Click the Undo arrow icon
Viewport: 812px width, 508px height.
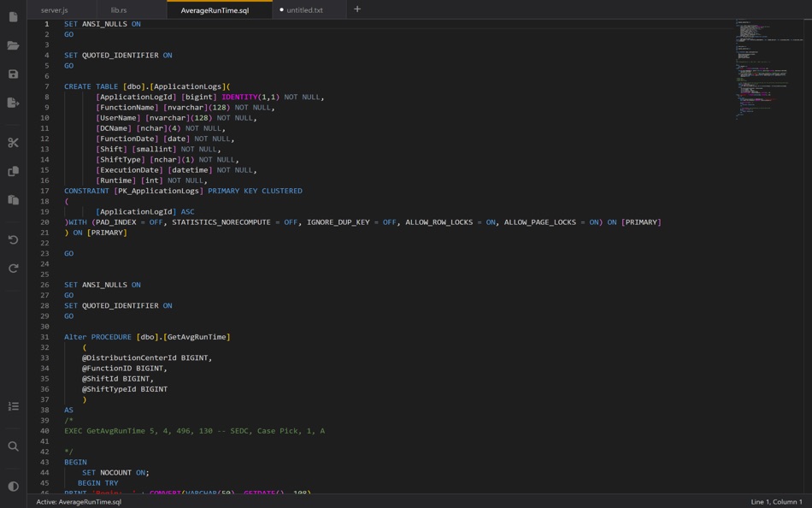(14, 239)
